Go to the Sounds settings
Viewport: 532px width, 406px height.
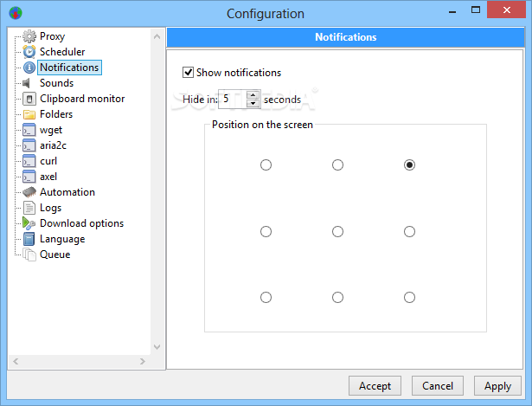click(57, 83)
